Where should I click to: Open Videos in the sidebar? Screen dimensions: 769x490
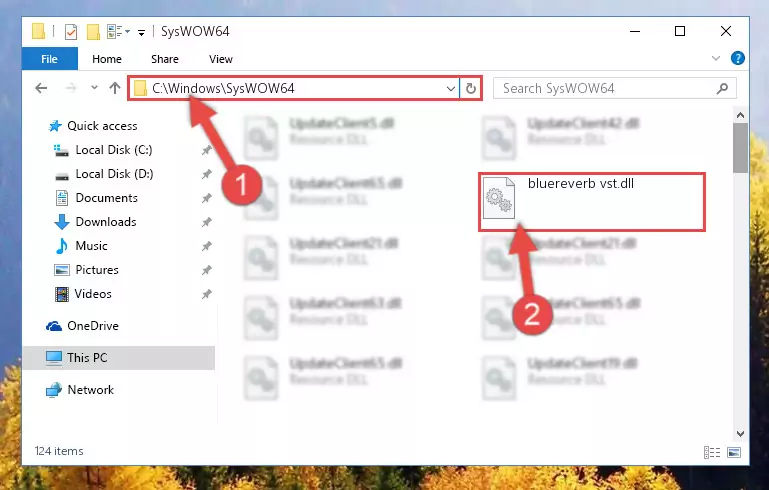[93, 294]
